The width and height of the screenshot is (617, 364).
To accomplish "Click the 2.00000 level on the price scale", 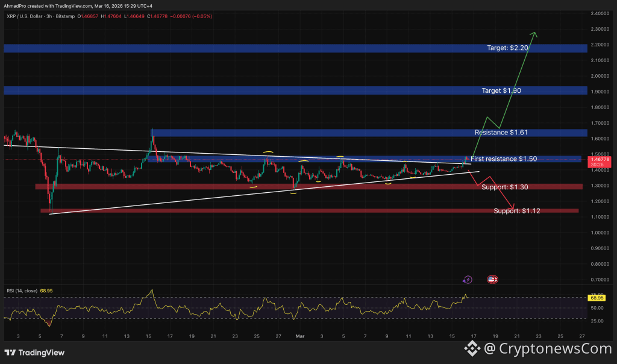I will click(x=600, y=76).
